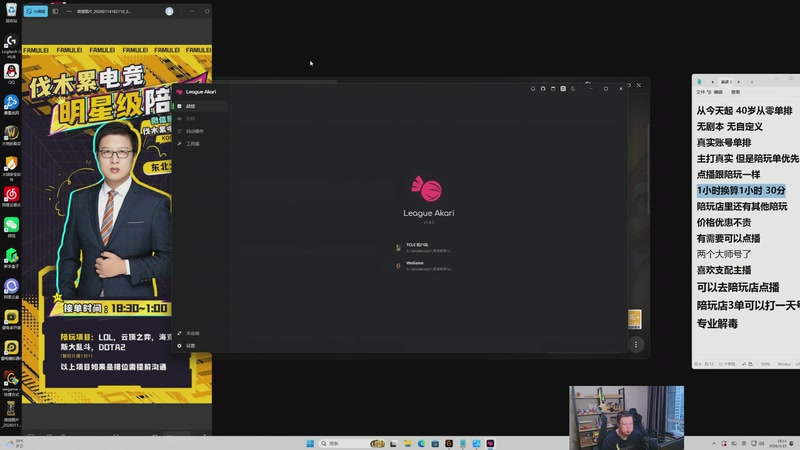Viewport: 800px width, 450px height.
Task: Open the blue Thunder bird desktop icon
Action: [11, 104]
